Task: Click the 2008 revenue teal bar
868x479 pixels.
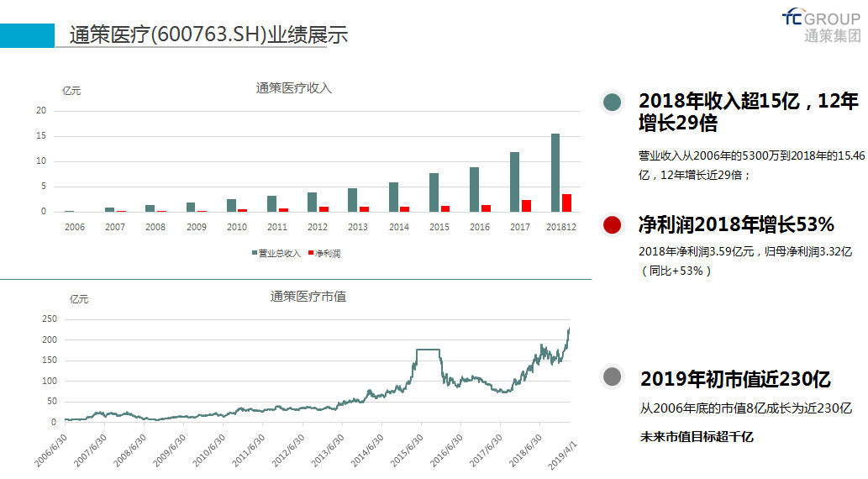Action: coord(150,208)
